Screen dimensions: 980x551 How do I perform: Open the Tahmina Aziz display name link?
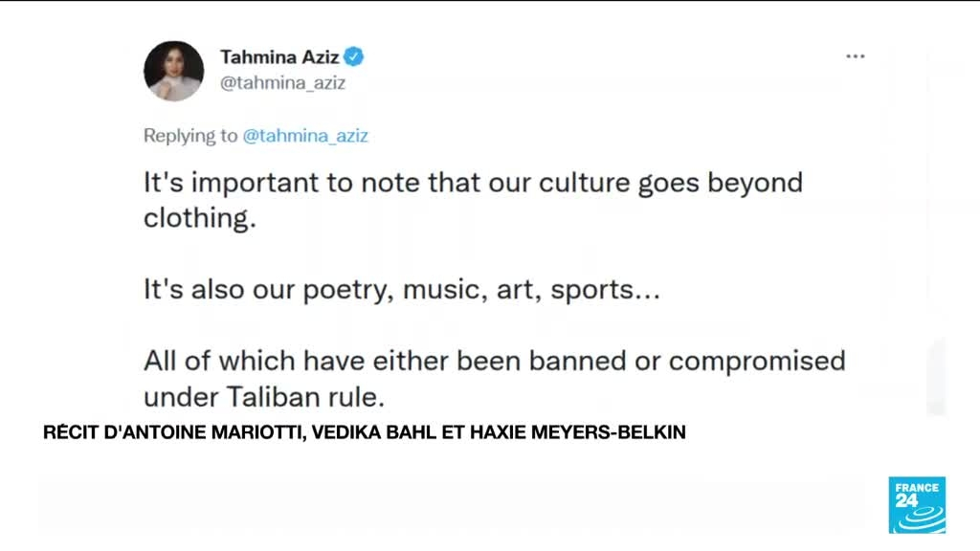279,57
